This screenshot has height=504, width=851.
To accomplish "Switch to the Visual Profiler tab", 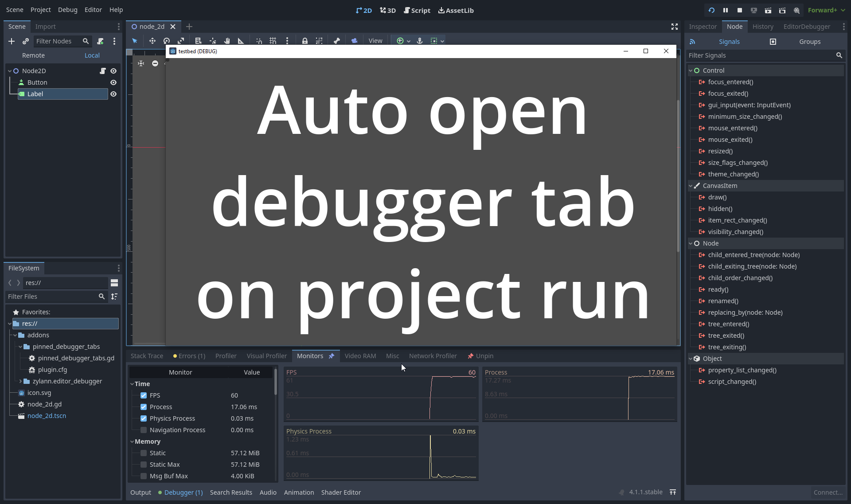I will coord(266,356).
